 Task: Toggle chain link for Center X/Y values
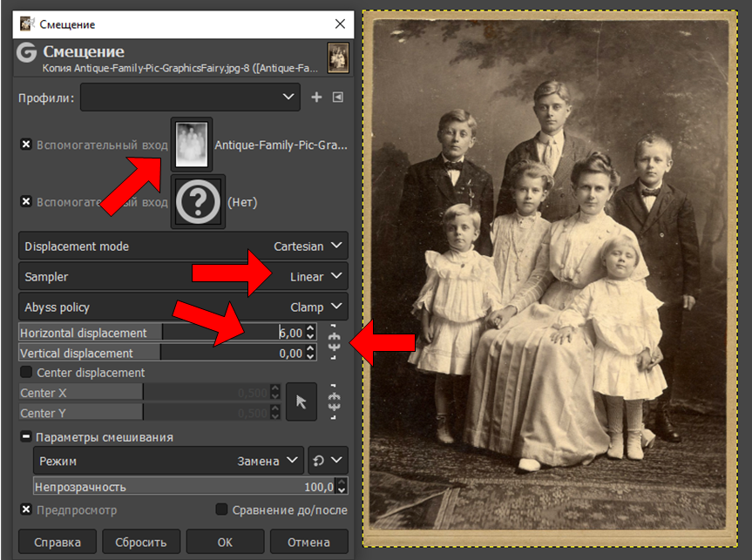(x=334, y=401)
